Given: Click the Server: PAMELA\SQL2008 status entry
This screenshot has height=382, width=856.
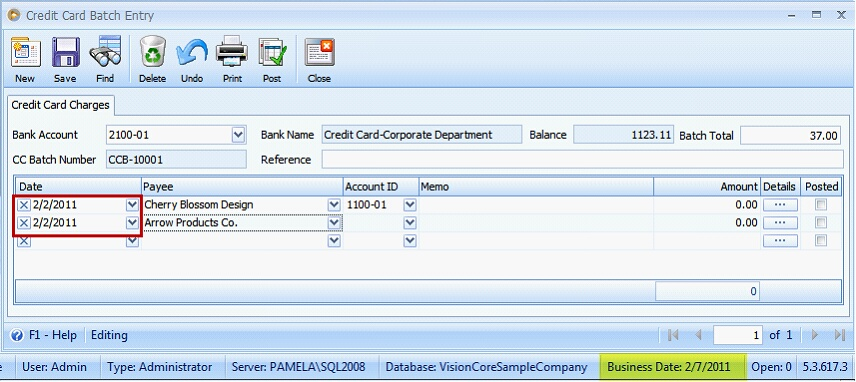Looking at the screenshot, I should coord(299,367).
